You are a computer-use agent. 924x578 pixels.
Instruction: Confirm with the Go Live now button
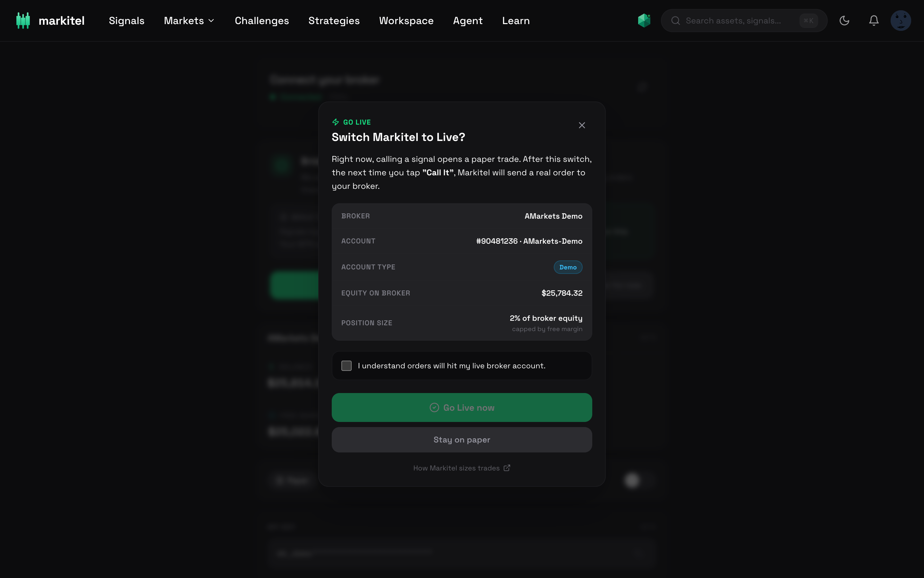[462, 407]
